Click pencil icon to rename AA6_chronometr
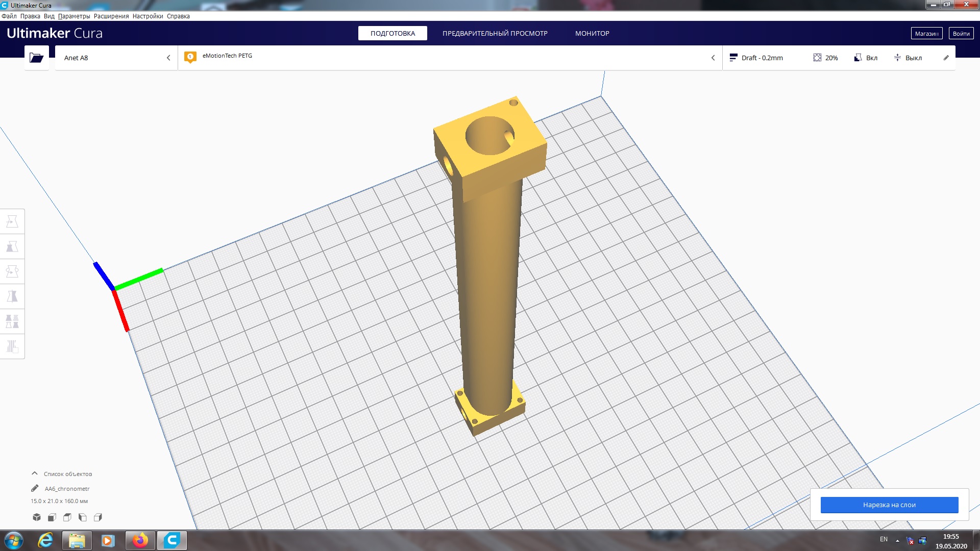This screenshot has width=980, height=551. 35,488
